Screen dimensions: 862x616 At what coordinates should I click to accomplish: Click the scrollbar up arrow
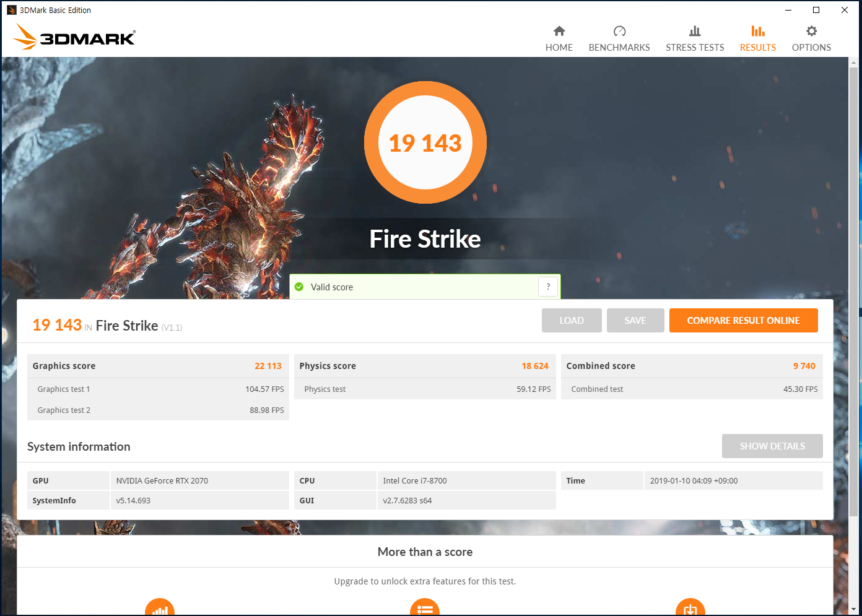[x=853, y=63]
